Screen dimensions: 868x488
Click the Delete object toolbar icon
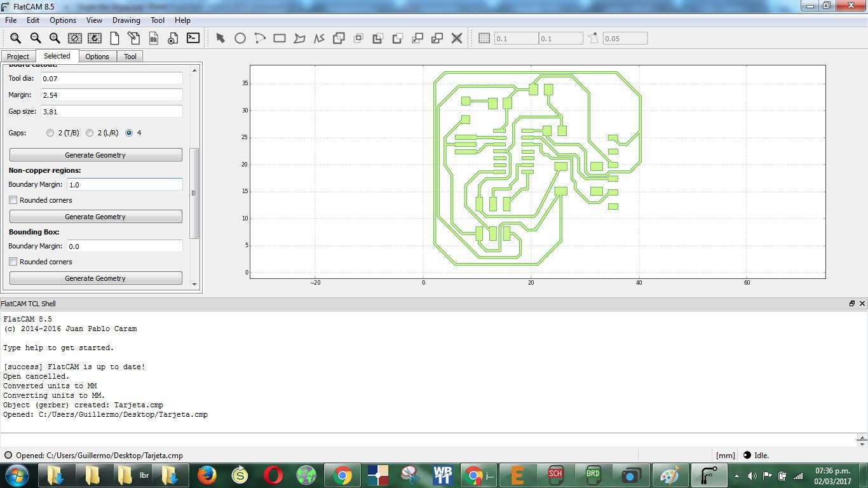(173, 38)
